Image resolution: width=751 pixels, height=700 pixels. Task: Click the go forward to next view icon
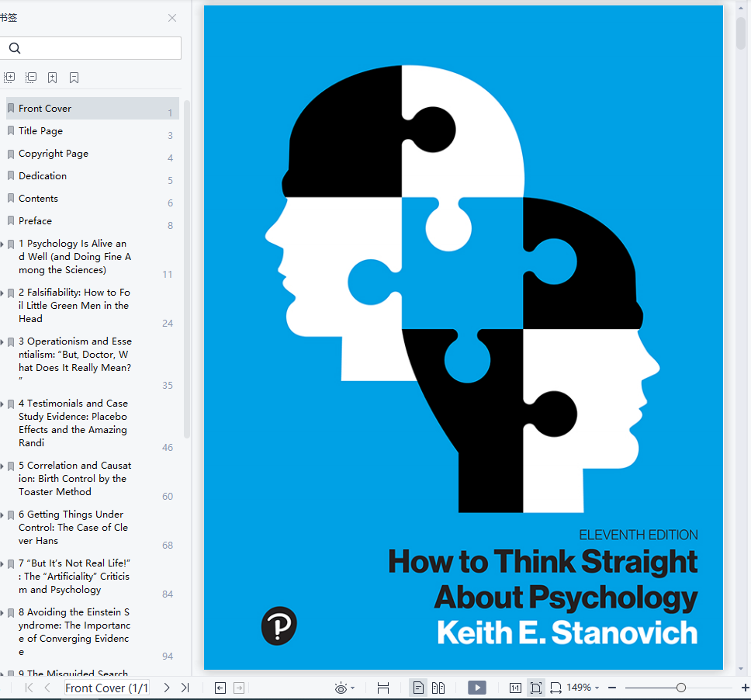pyautogui.click(x=239, y=688)
